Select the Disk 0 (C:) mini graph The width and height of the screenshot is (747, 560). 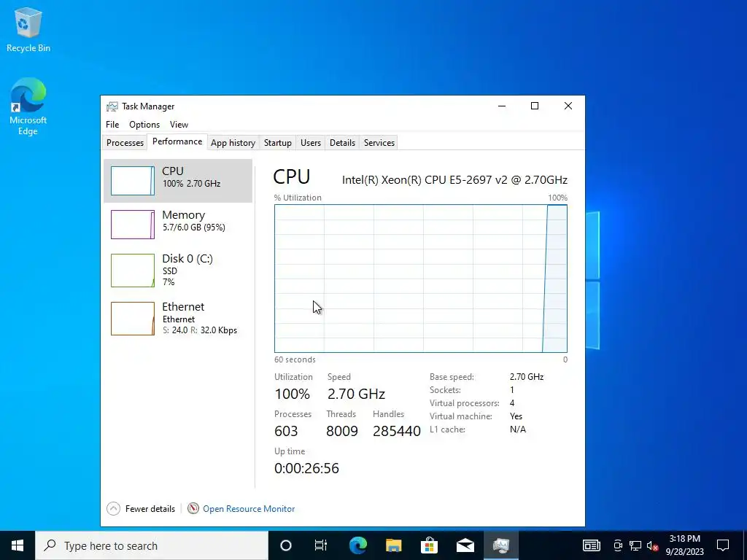[133, 271]
